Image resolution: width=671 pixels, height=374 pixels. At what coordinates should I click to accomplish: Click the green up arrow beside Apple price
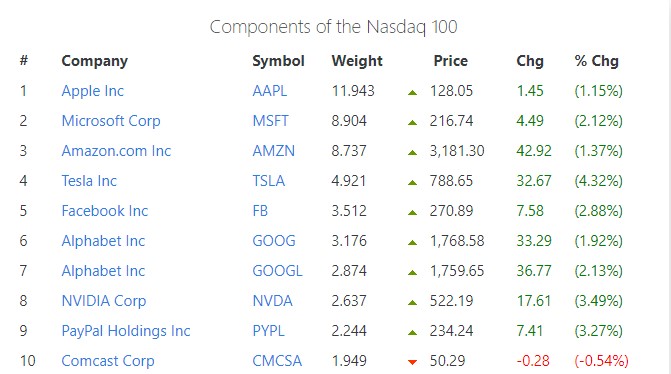(x=413, y=92)
